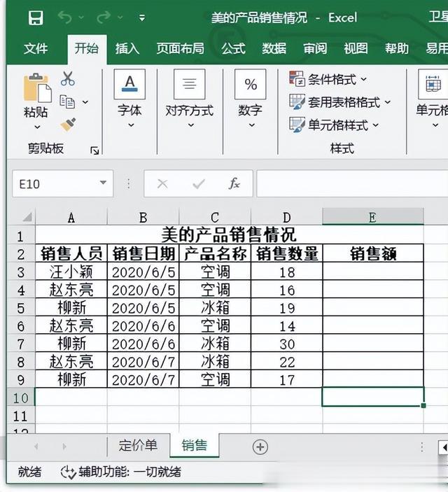Switch to the 销售 sheet tab
The width and height of the screenshot is (448, 492).
point(195,446)
